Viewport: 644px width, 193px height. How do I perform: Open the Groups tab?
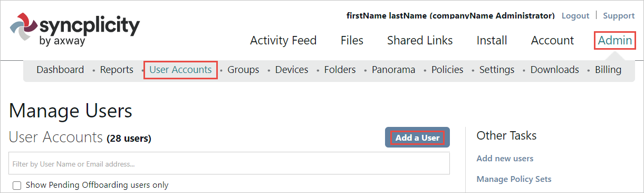click(243, 70)
